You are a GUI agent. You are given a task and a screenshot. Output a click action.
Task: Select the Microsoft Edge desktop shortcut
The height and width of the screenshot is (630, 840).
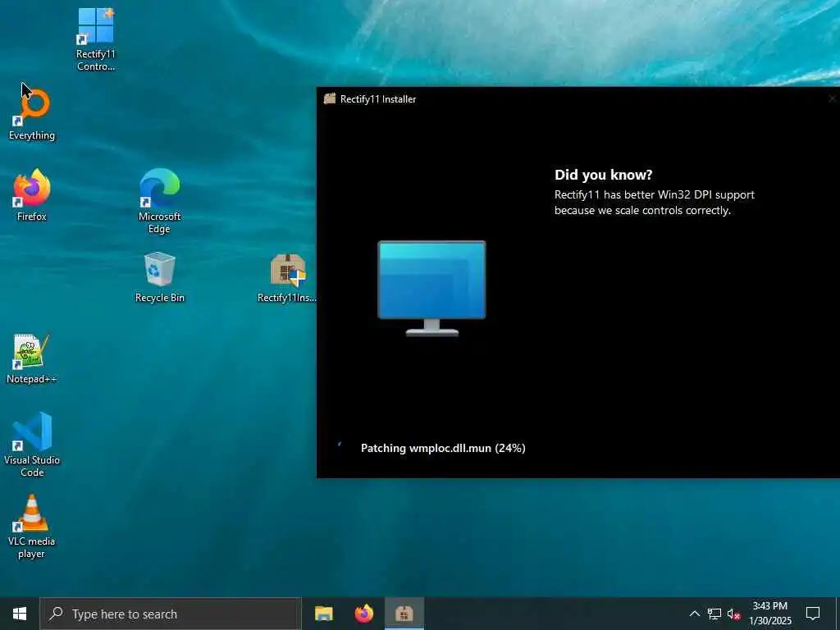click(159, 202)
